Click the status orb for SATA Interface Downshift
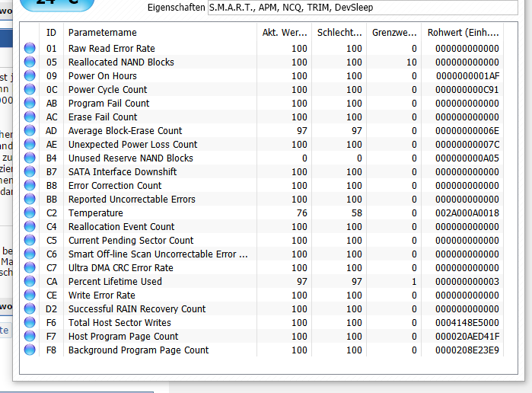 30,171
